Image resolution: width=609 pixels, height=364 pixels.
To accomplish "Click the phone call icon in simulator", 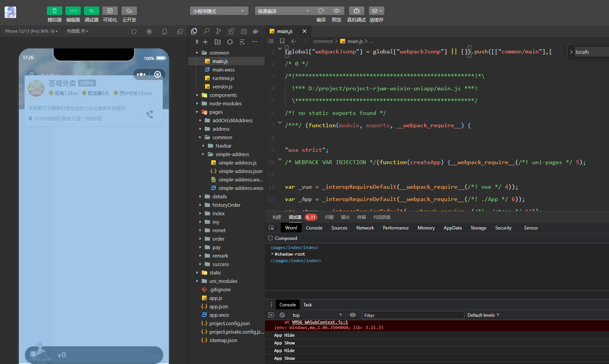I will [150, 114].
